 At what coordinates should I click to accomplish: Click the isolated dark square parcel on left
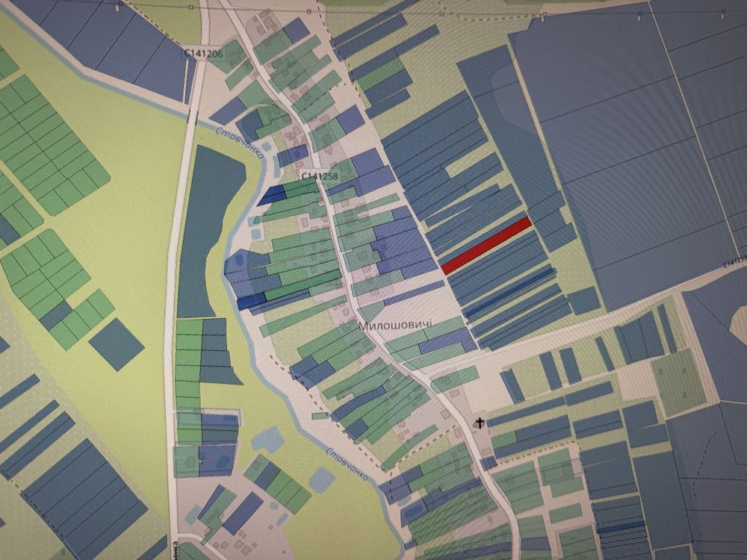point(116,343)
